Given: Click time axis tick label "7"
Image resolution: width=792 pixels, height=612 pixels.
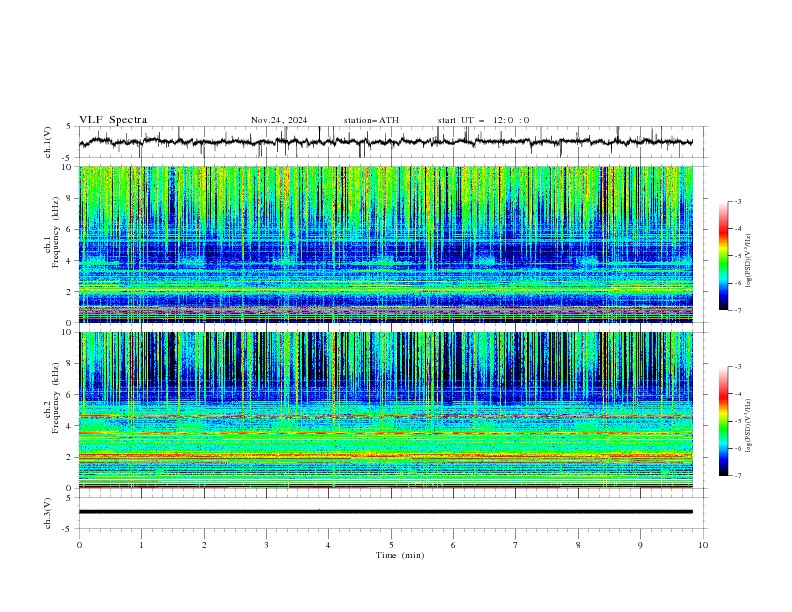Looking at the screenshot, I should pos(516,545).
